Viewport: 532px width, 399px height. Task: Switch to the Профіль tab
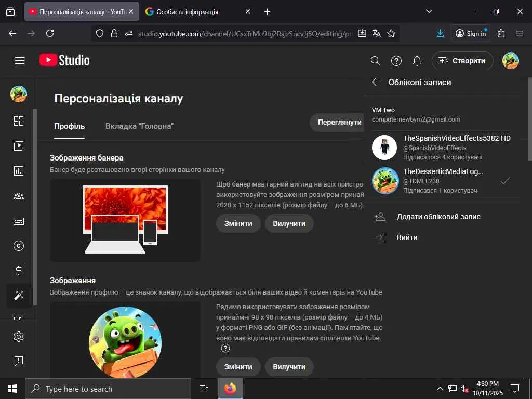(69, 126)
